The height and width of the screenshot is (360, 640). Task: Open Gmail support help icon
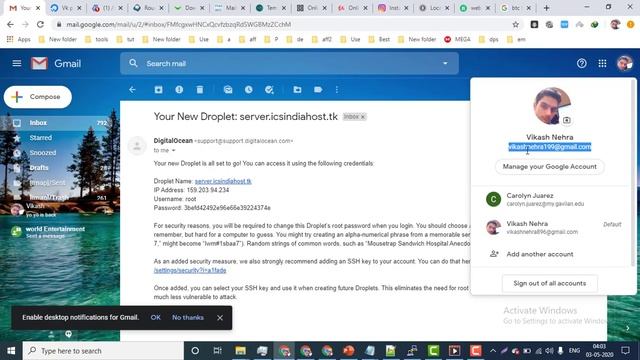click(582, 63)
